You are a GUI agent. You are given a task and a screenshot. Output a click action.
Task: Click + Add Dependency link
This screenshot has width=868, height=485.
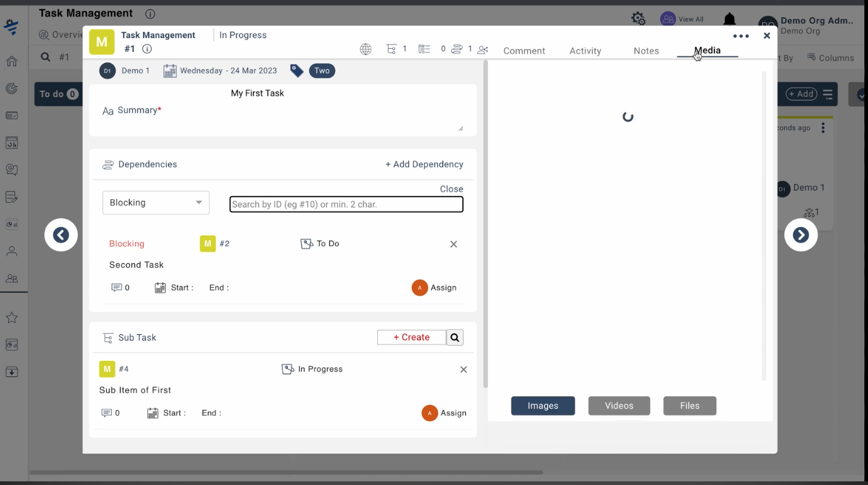(424, 164)
